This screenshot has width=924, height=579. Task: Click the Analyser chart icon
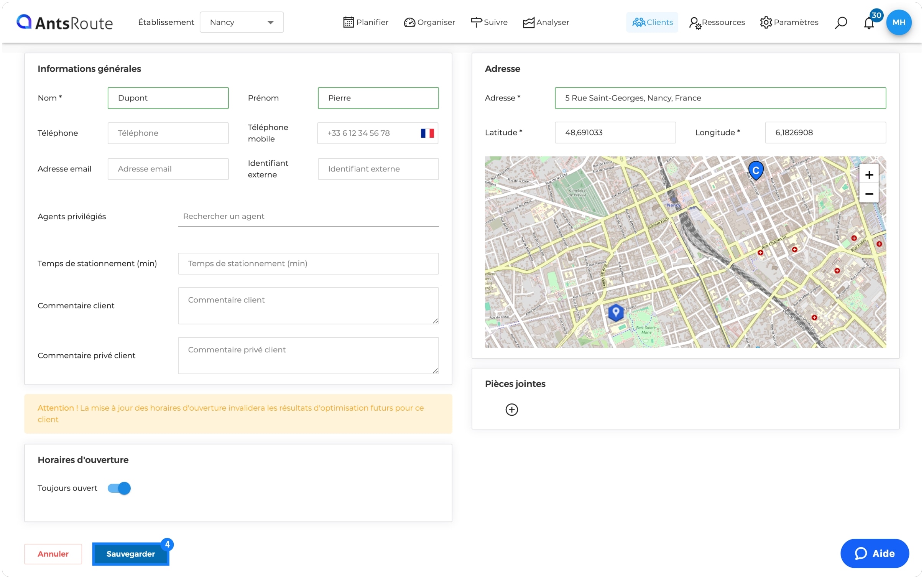528,23
